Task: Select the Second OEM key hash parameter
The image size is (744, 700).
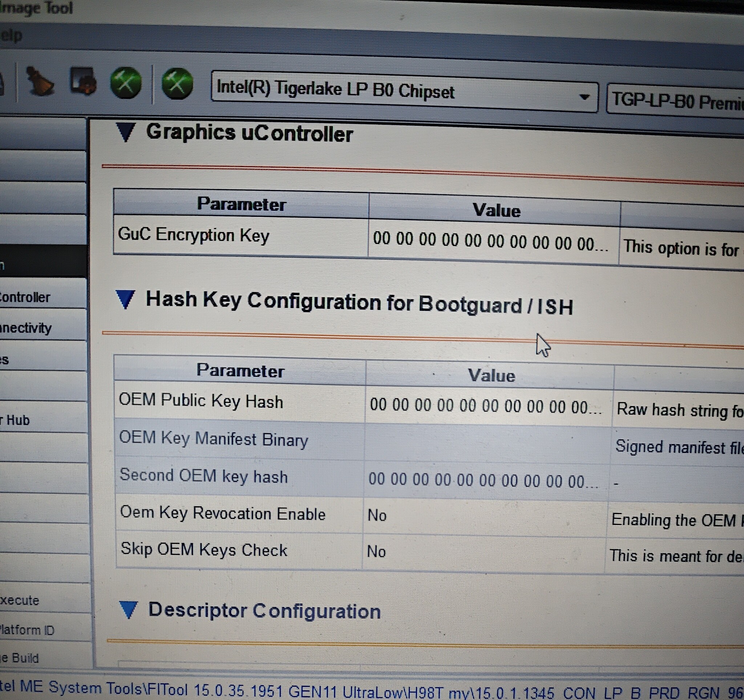Action: [x=240, y=477]
